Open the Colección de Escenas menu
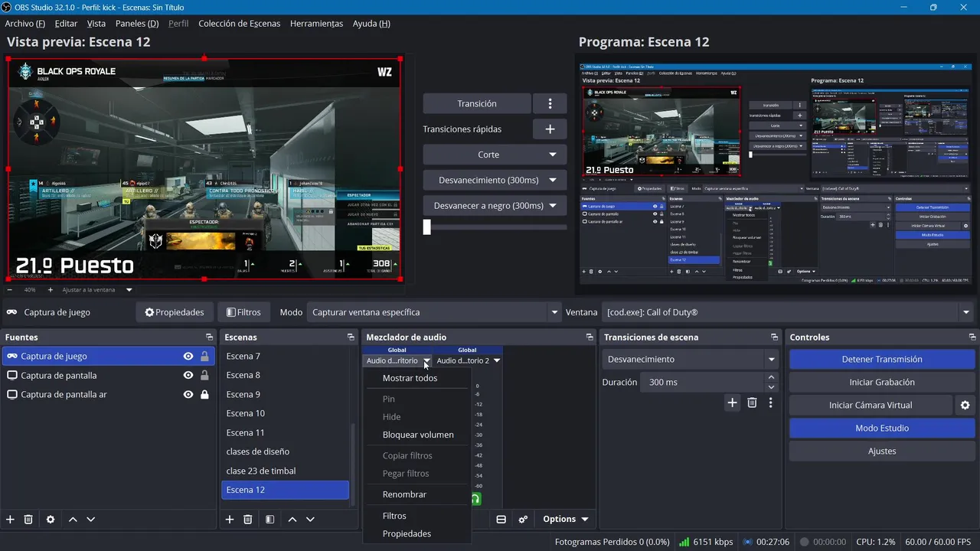Screen dimensions: 980x551 click(239, 24)
